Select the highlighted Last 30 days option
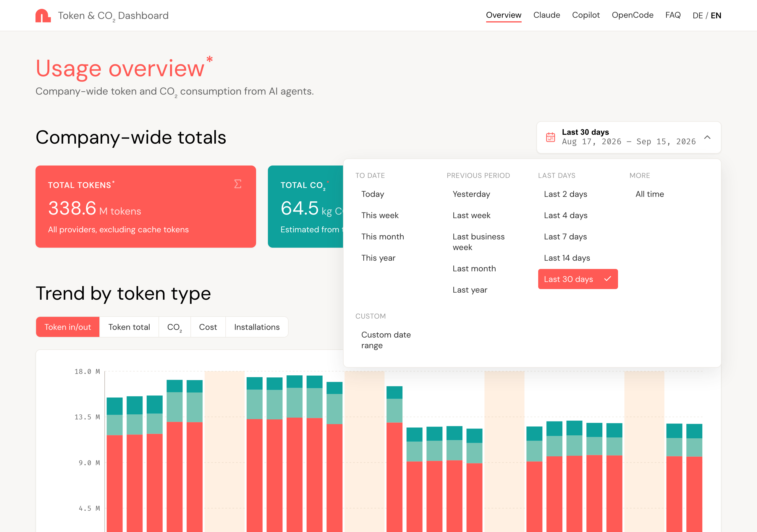 coord(578,279)
